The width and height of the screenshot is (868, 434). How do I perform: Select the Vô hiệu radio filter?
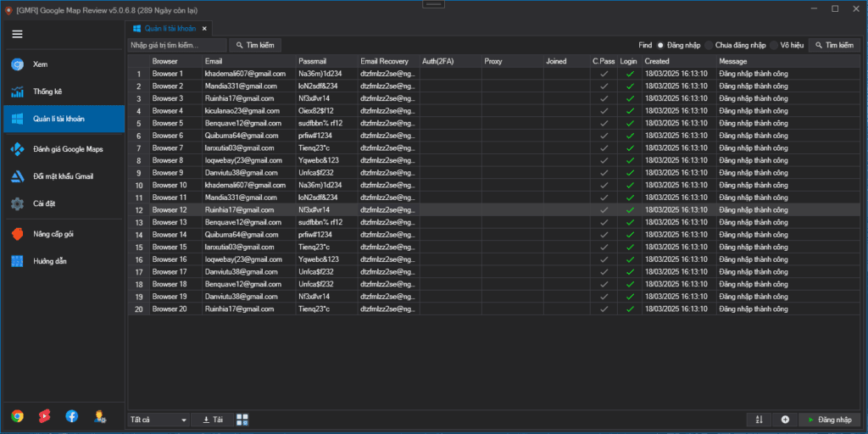[787, 46]
